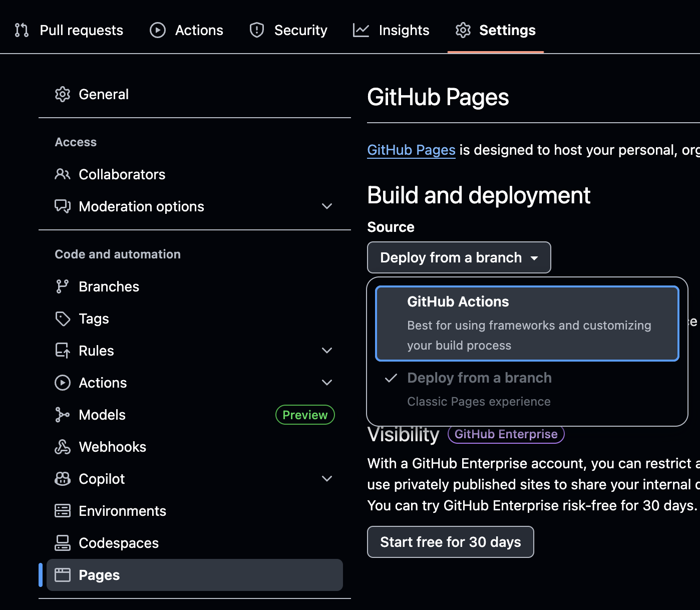Open Collaborators settings page

pos(195,174)
